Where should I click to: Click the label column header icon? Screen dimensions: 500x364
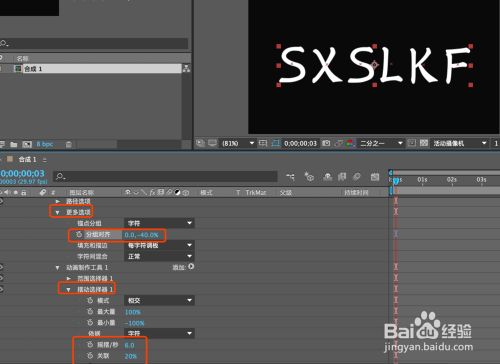[43, 193]
